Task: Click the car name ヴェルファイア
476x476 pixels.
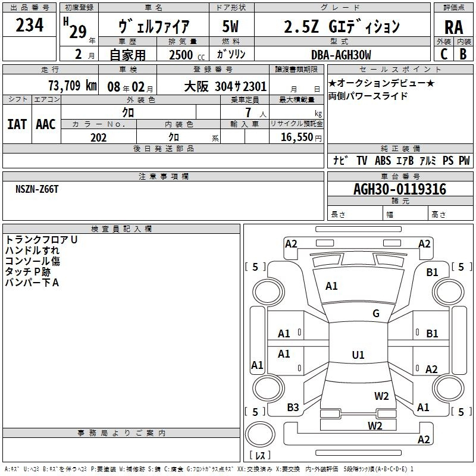Action: pos(154,26)
